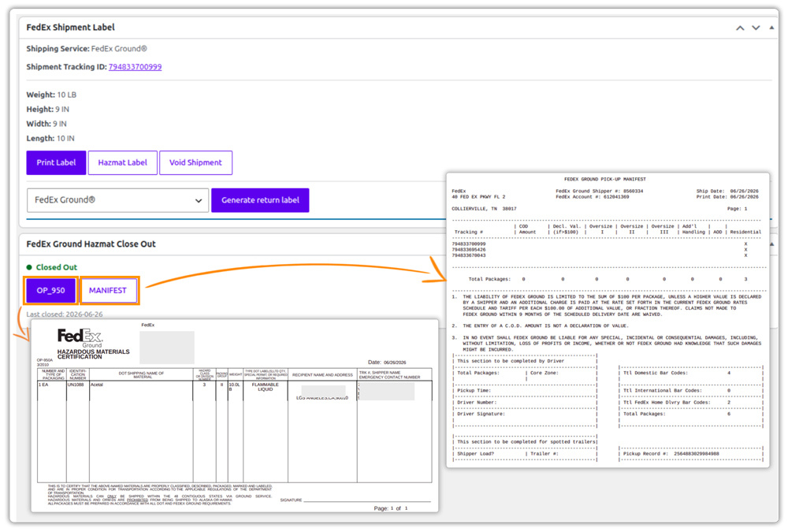The height and width of the screenshot is (532, 788).
Task: Download the OP_950 document
Action: pos(50,291)
